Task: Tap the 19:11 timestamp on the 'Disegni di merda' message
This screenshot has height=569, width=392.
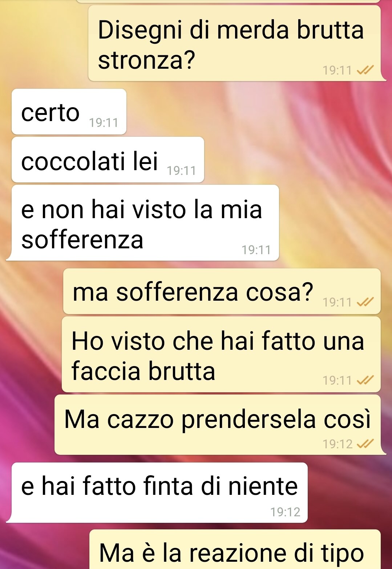Action: 338,70
